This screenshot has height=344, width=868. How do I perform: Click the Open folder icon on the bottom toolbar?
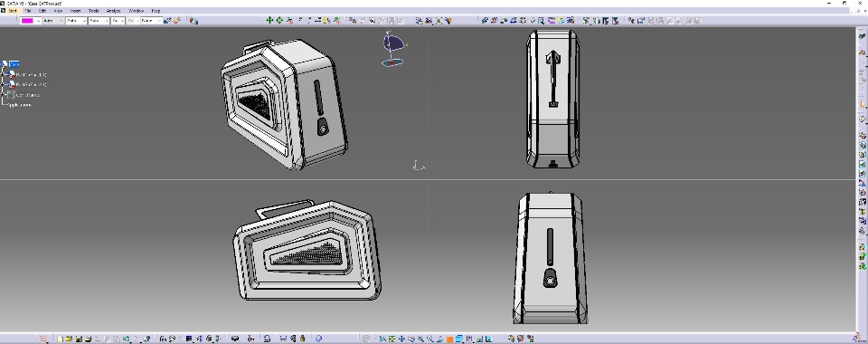pyautogui.click(x=69, y=339)
